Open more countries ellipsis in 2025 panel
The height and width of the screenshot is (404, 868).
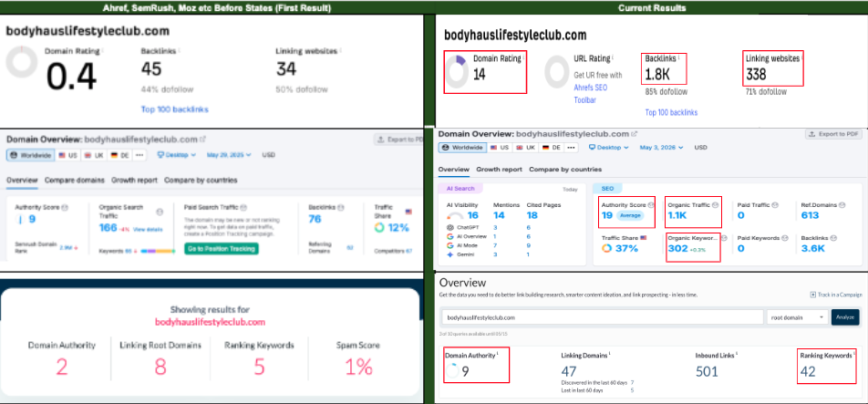140,156
